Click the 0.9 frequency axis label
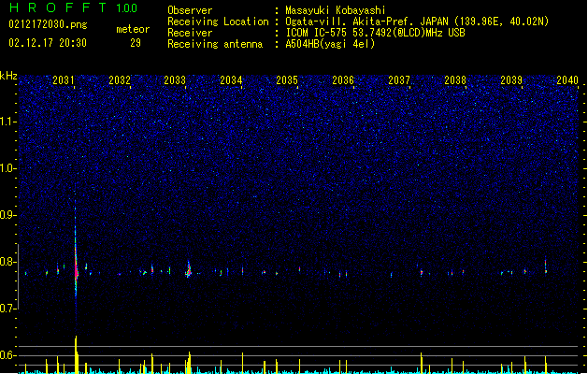The height and width of the screenshot is (374, 588). 8,215
